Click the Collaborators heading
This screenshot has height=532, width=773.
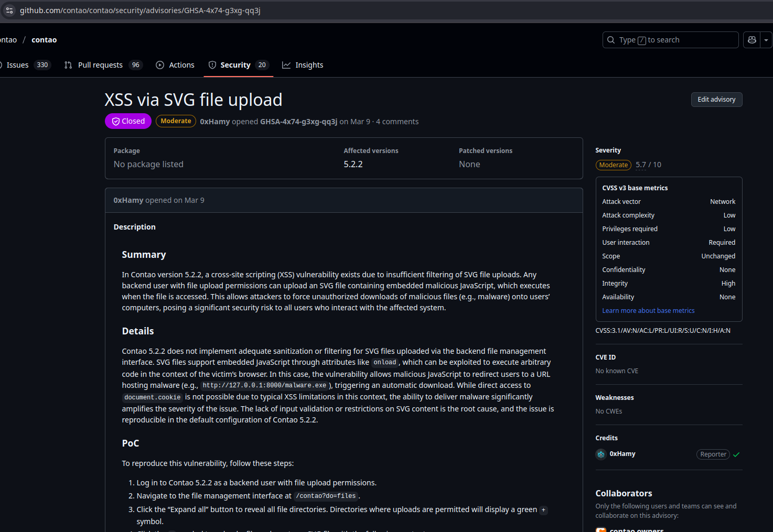point(624,493)
